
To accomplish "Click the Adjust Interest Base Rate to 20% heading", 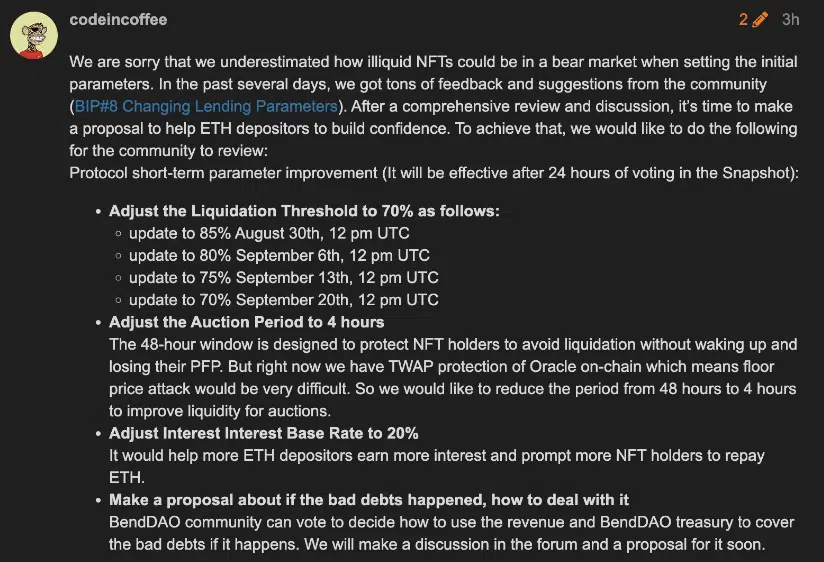I will [263, 433].
